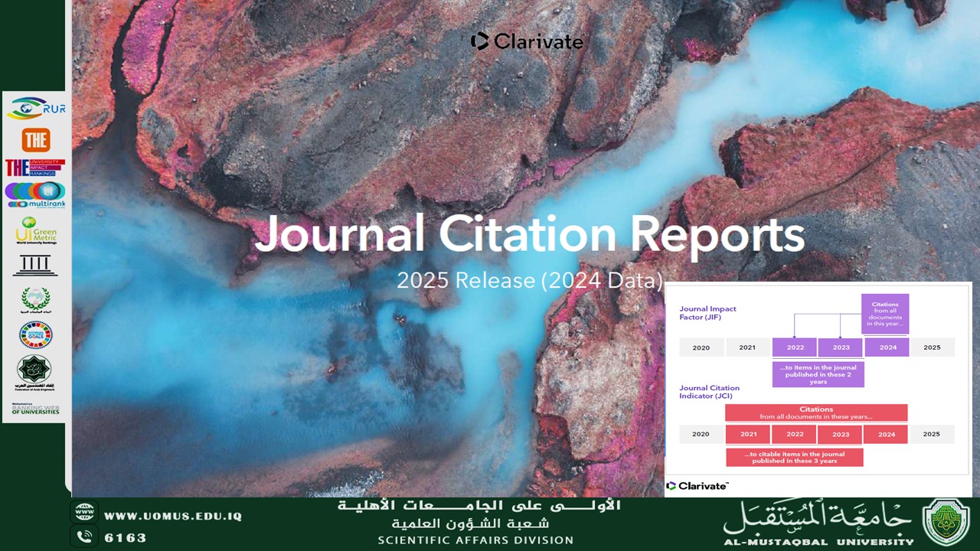
Task: Click the RUR ranking logo
Action: click(35, 109)
